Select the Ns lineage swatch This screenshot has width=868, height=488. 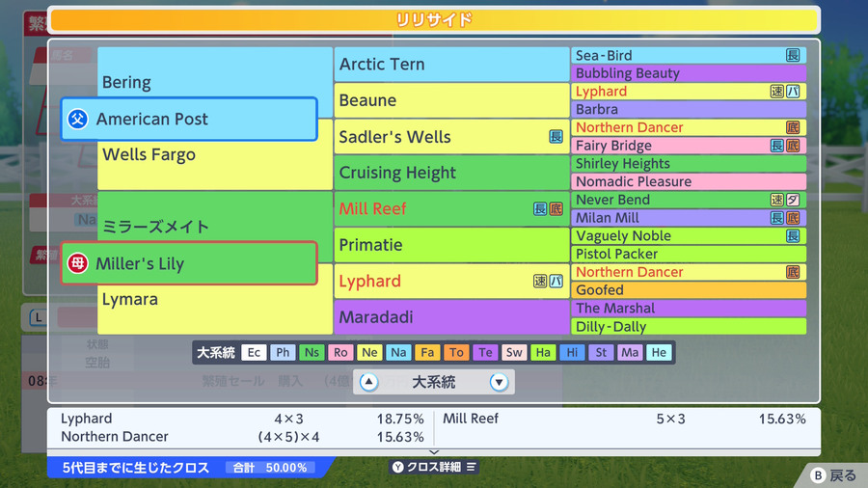(312, 352)
